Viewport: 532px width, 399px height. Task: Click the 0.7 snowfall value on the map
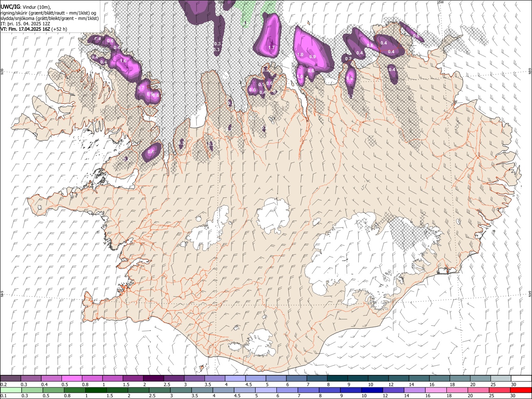141,88
